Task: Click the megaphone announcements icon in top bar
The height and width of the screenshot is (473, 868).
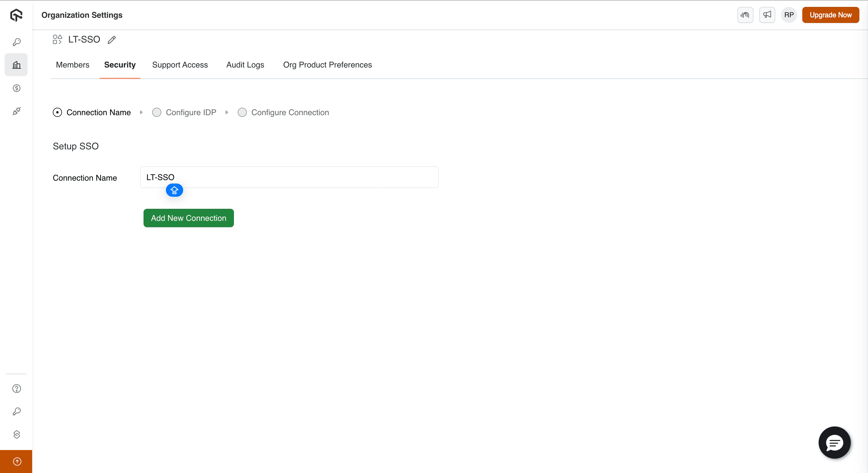Action: coord(767,15)
